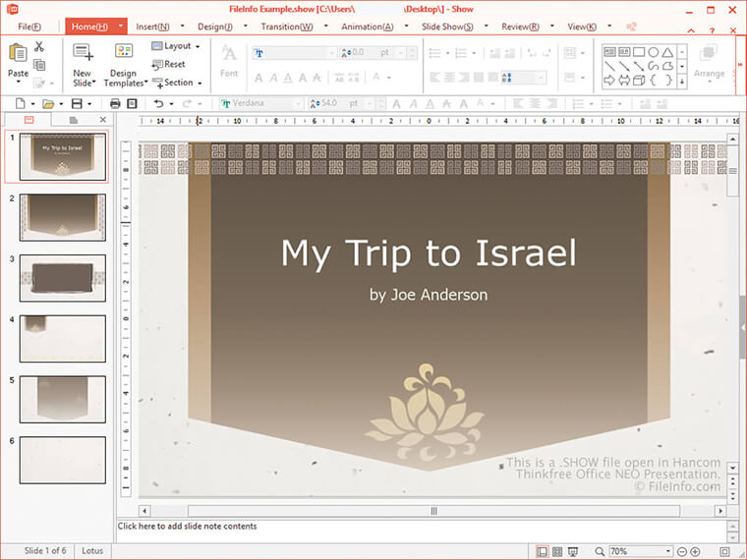747x560 pixels.
Task: Select the ellipse shape in shapes gallery
Action: pos(654,51)
